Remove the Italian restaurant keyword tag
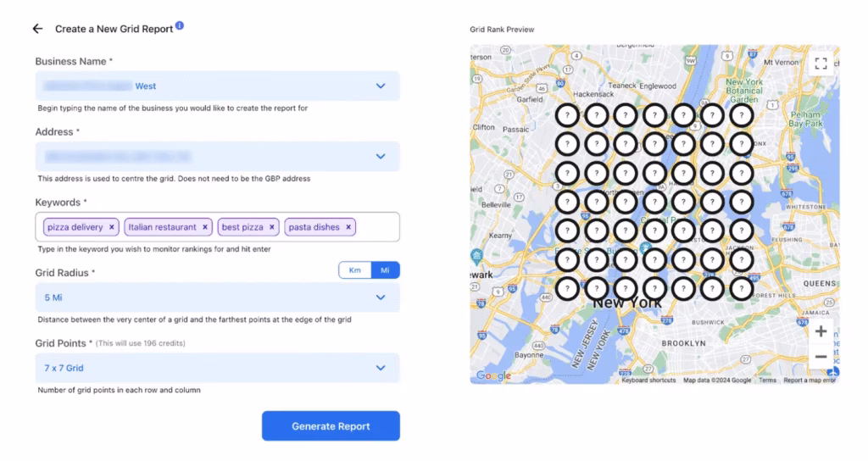Image resolution: width=868 pixels, height=461 pixels. click(x=205, y=227)
